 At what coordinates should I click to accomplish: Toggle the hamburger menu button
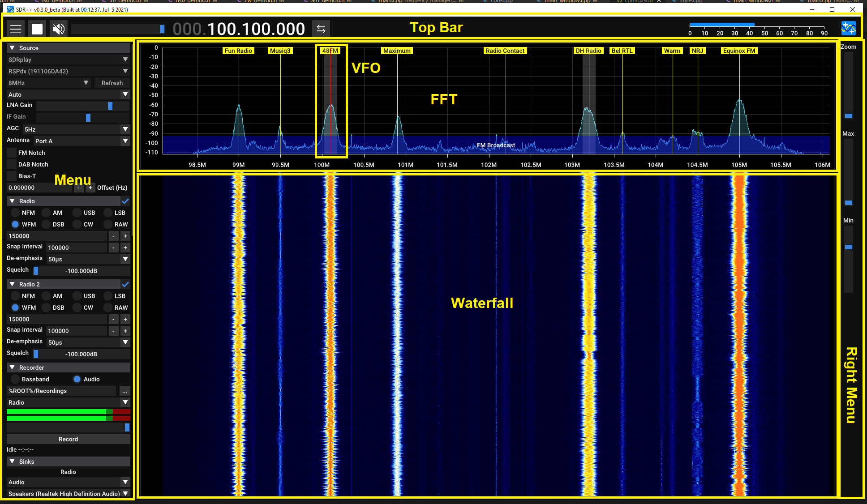(x=16, y=29)
